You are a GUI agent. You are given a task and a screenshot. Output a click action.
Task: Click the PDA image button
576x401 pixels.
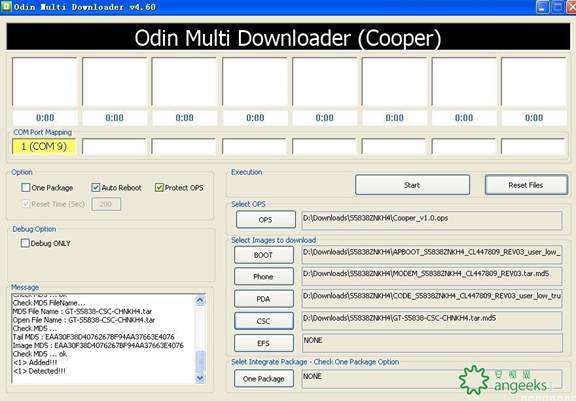264,299
